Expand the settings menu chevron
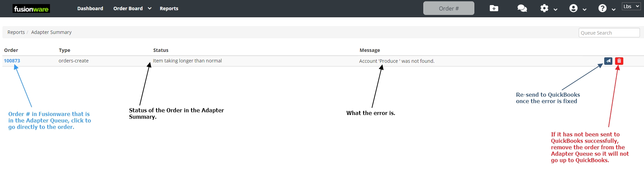This screenshot has width=644, height=190. 556,9
